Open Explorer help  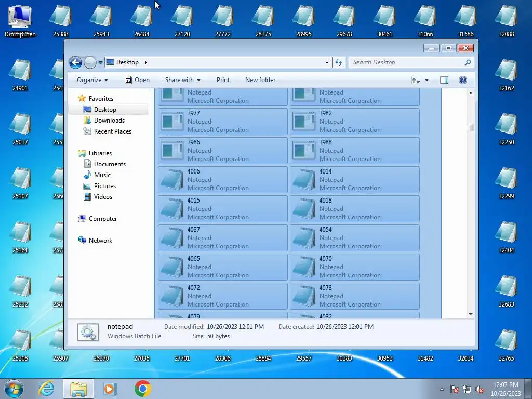click(462, 80)
